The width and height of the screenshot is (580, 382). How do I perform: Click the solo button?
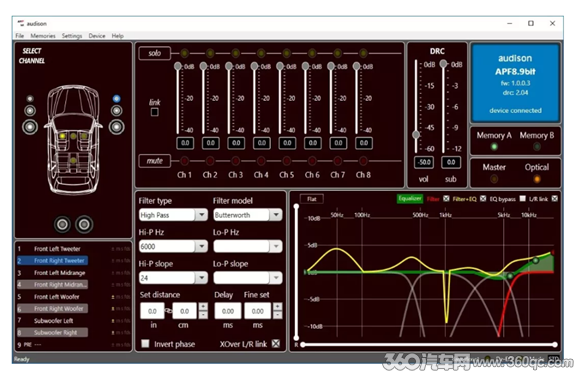pyautogui.click(x=155, y=53)
